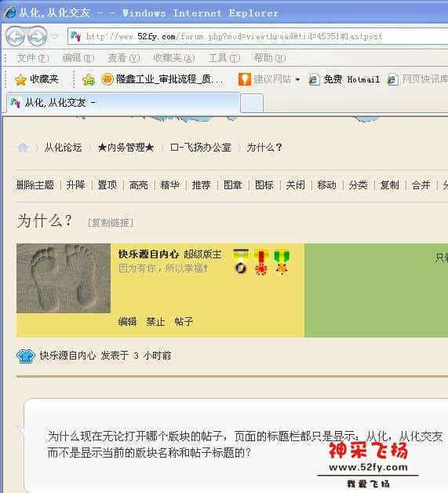This screenshot has width=448, height=493.
Task: Click 分类 categorize action
Action: [358, 185]
